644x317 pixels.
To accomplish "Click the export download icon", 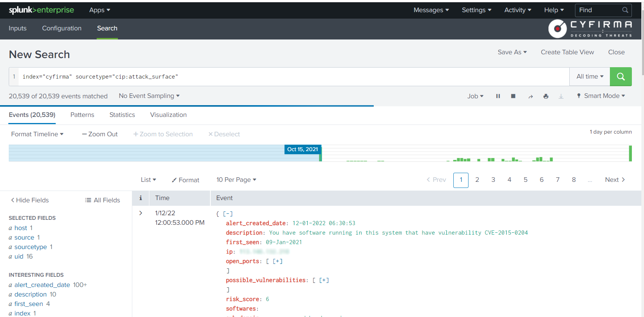I will click(x=561, y=96).
